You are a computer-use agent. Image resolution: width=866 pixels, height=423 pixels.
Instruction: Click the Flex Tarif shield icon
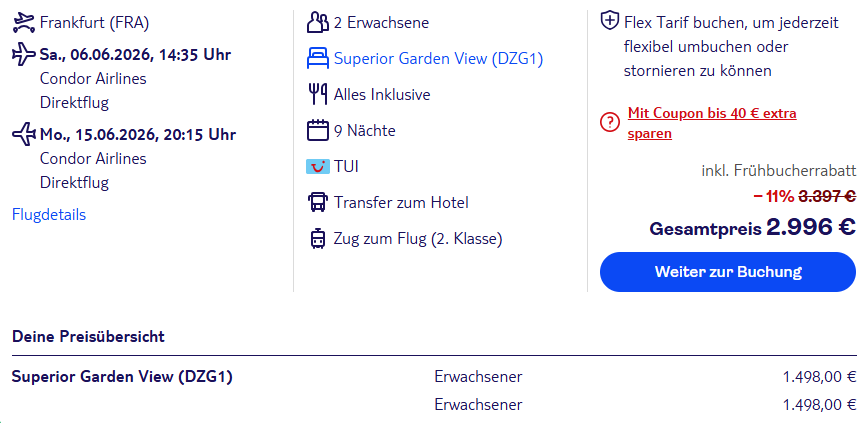click(609, 21)
